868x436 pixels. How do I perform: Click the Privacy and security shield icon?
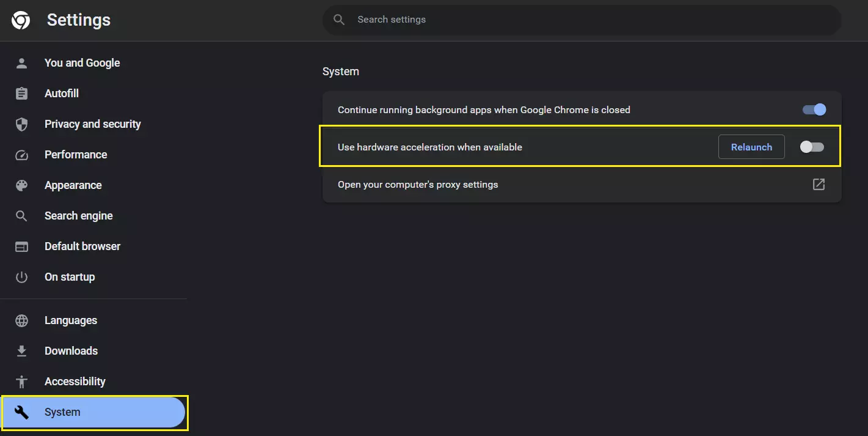click(x=21, y=124)
